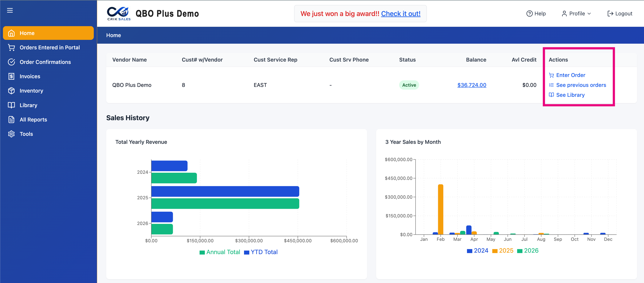Click the receipt icon beside Invoices
This screenshot has height=283, width=644.
[11, 76]
